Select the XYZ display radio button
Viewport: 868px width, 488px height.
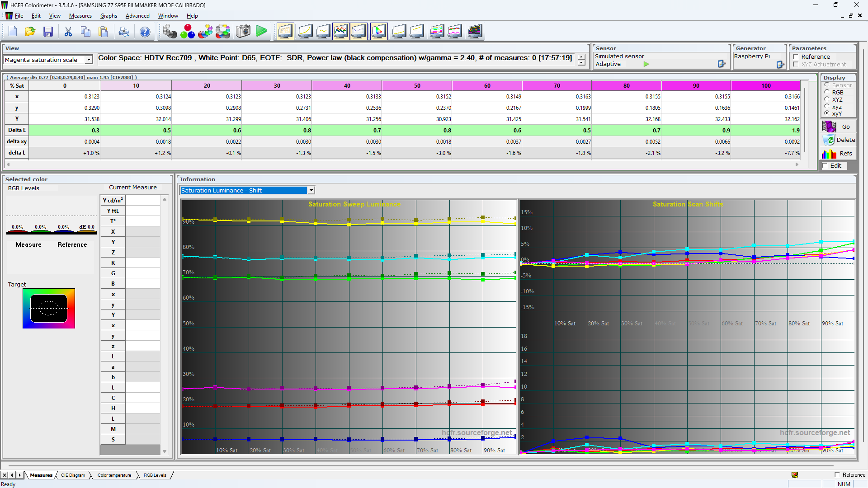[x=827, y=99]
